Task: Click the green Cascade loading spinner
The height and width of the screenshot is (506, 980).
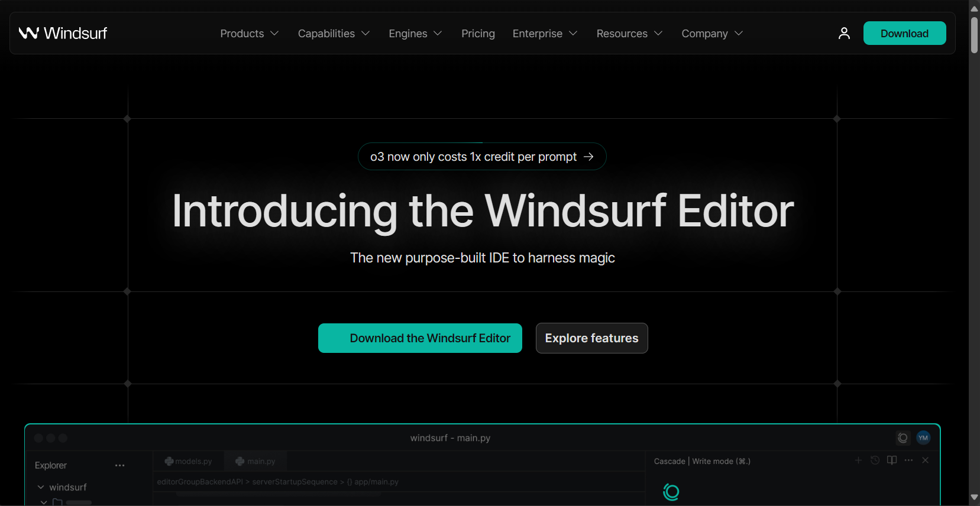Action: [671, 492]
